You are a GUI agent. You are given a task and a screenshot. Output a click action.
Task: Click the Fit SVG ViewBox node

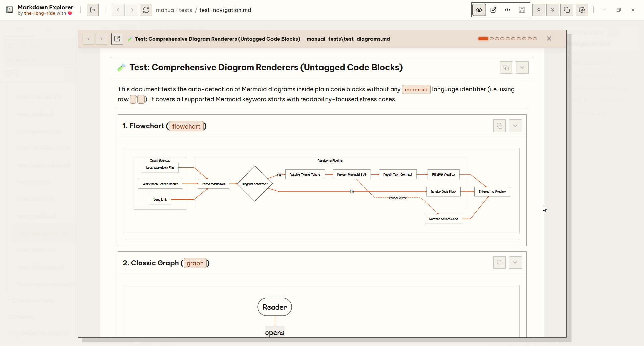tap(443, 175)
